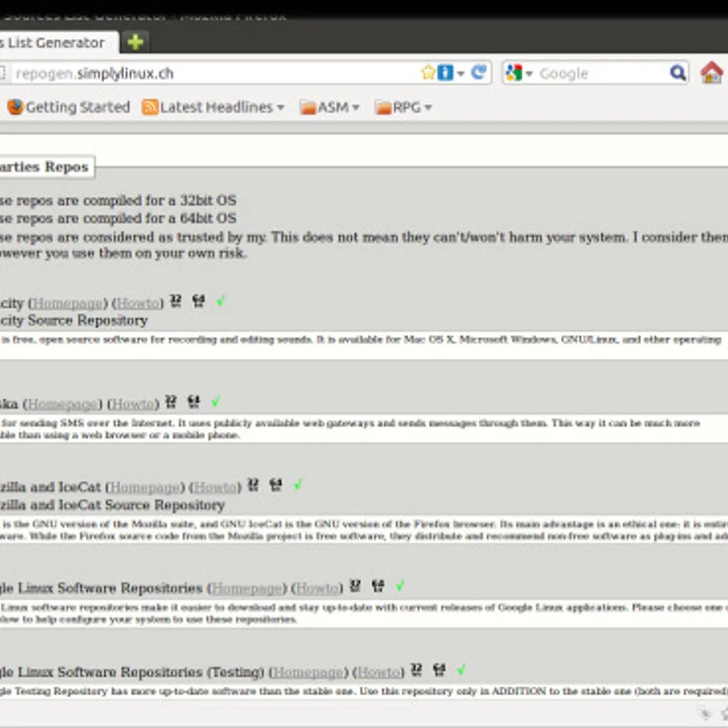The height and width of the screenshot is (728, 728).
Task: Open the Homepage link in the 'ska' row
Action: [x=62, y=403]
